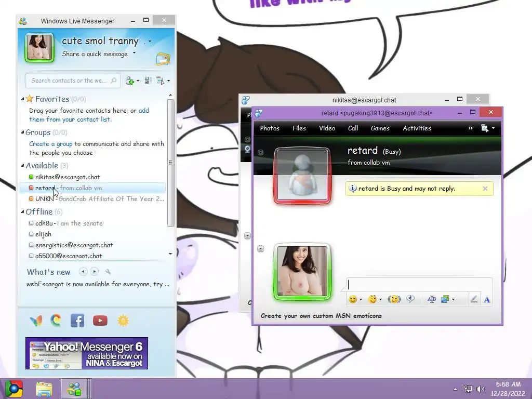Open the MSN butterfly icon
This screenshot has height=399, width=532.
click(36, 321)
